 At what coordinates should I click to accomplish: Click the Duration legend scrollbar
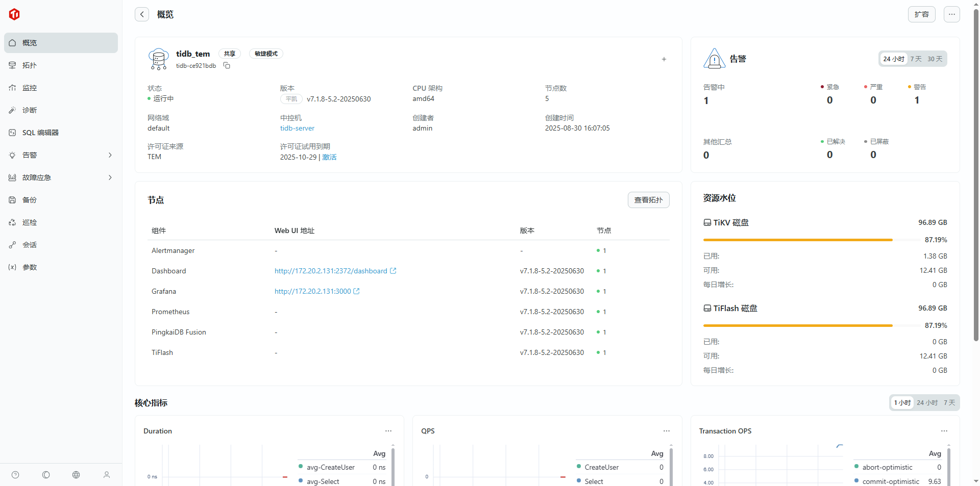point(393,467)
